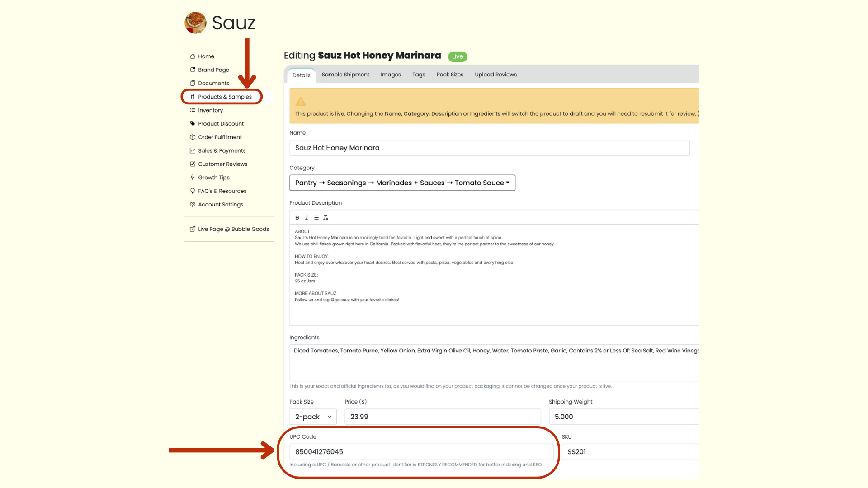Toggle the bullet list icon
This screenshot has width=868, height=488.
click(316, 218)
